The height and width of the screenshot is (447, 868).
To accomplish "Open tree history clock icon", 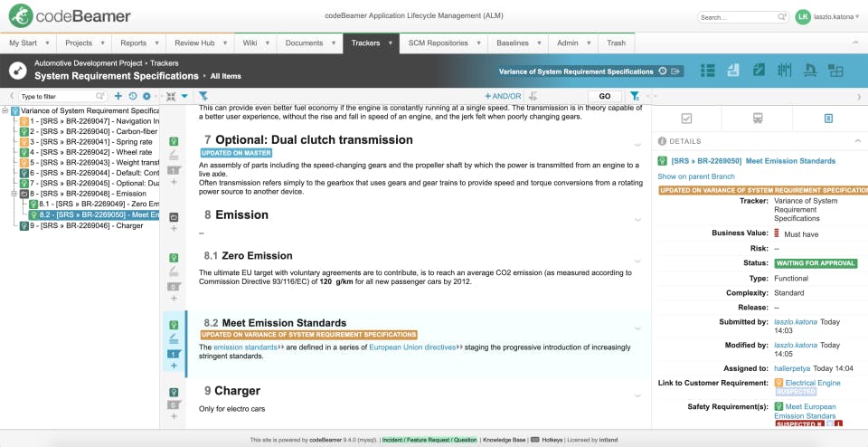I will coord(133,97).
